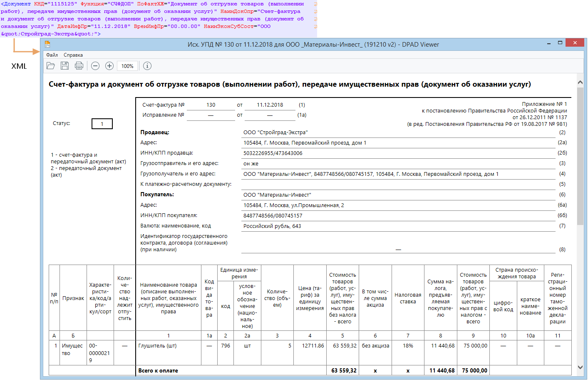Click the 100% zoom level field
This screenshot has height=380, width=588.
click(127, 66)
